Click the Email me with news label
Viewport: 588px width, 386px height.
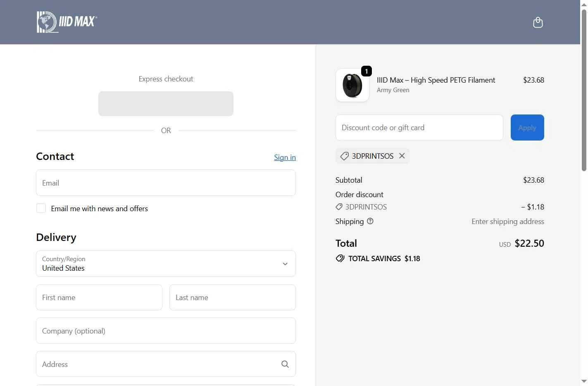99,209
